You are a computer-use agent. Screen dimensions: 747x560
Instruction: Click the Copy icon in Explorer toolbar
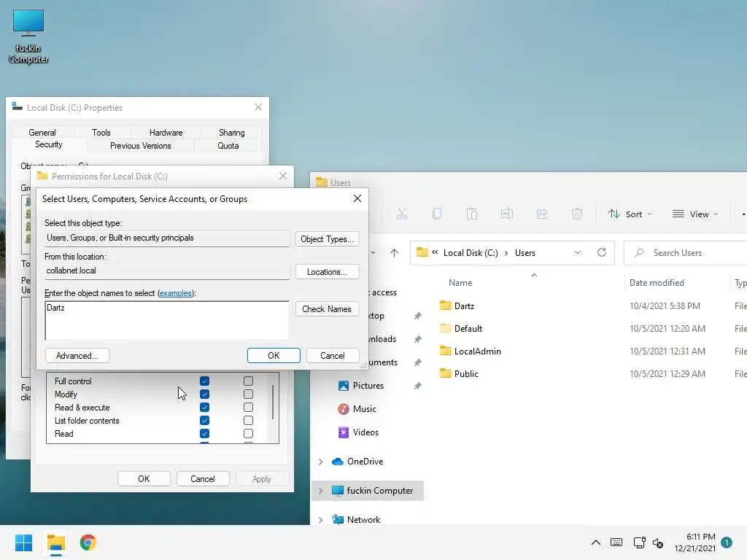[436, 214]
